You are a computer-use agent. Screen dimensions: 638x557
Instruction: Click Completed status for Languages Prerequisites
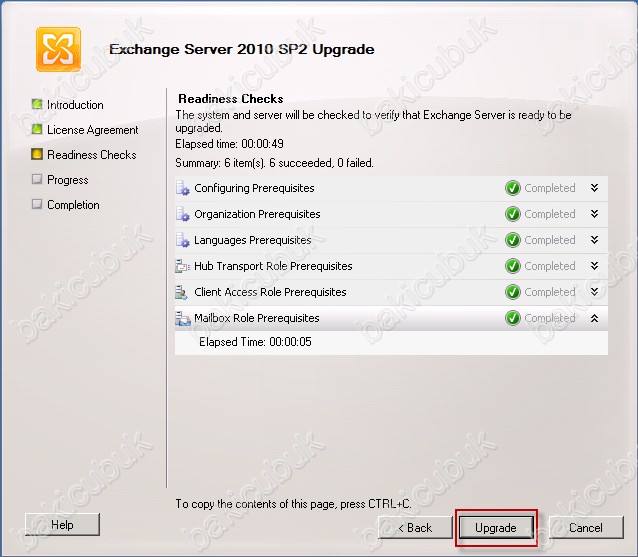[x=550, y=240]
